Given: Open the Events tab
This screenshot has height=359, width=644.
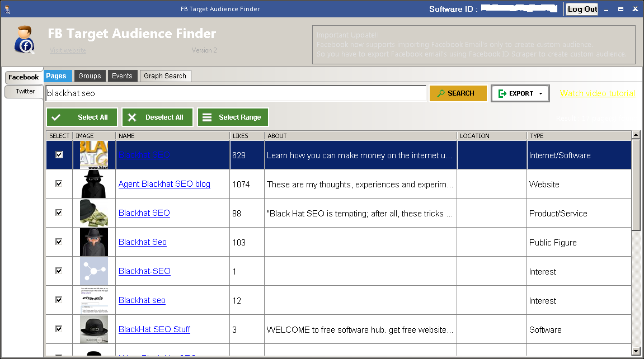Looking at the screenshot, I should coord(122,76).
